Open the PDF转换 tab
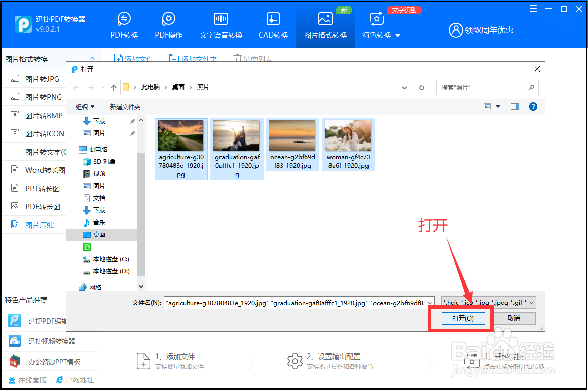Viewport: 588px width, 390px height. (124, 25)
